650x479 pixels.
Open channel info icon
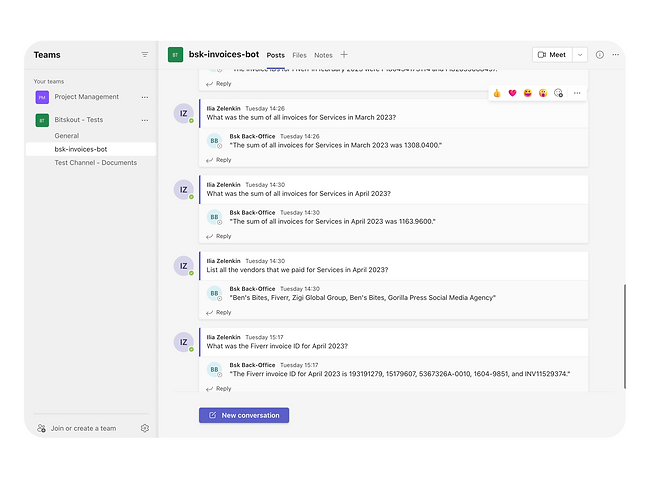pyautogui.click(x=599, y=54)
